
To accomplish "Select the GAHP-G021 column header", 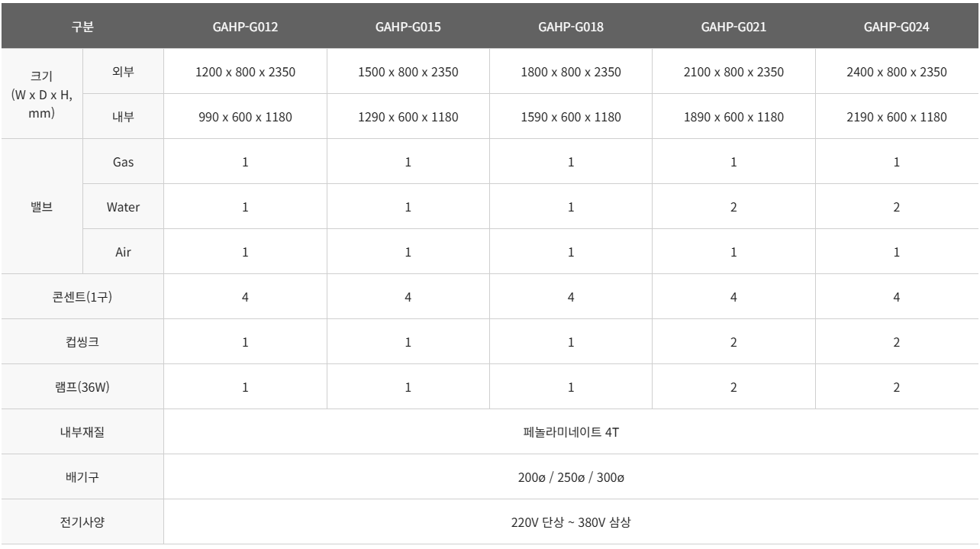I will point(733,27).
